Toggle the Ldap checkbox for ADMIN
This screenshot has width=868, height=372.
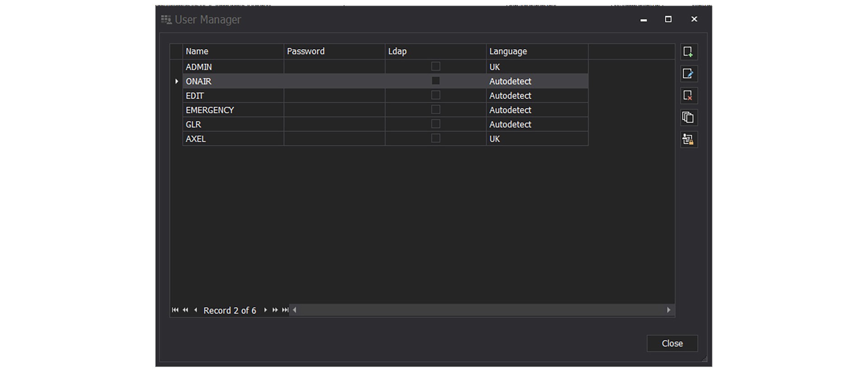435,67
